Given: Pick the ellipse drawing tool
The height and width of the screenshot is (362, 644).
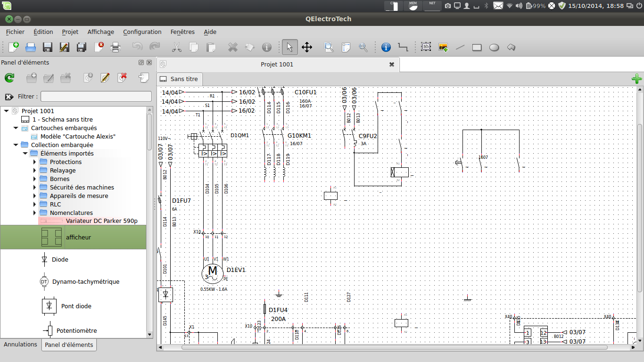Looking at the screenshot, I should pos(494,47).
